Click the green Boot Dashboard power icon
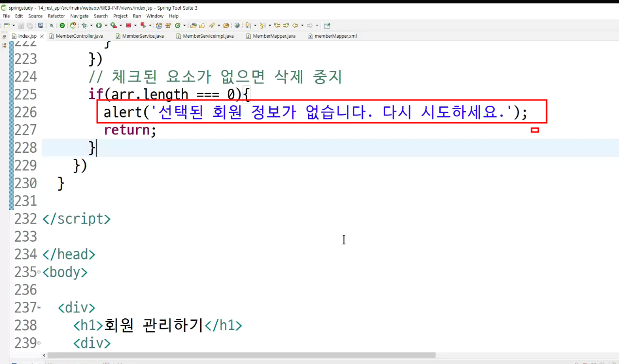Image resolution: width=619 pixels, height=364 pixels. click(x=62, y=25)
